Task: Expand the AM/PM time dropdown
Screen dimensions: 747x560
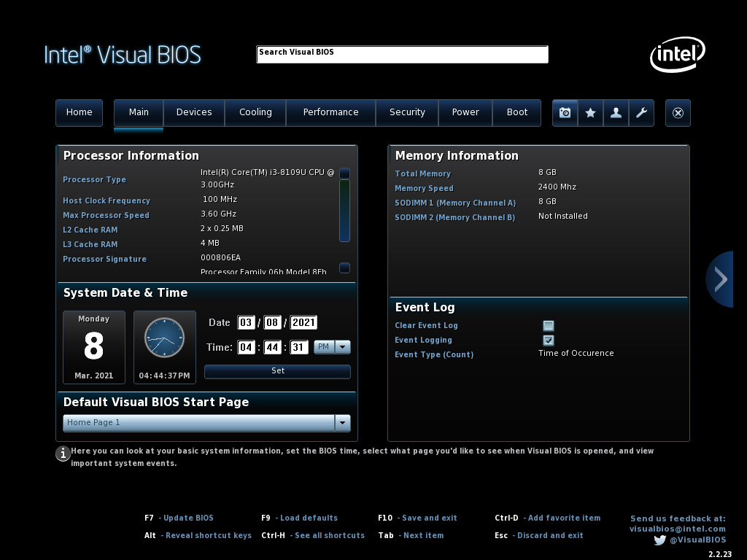Action: point(343,347)
